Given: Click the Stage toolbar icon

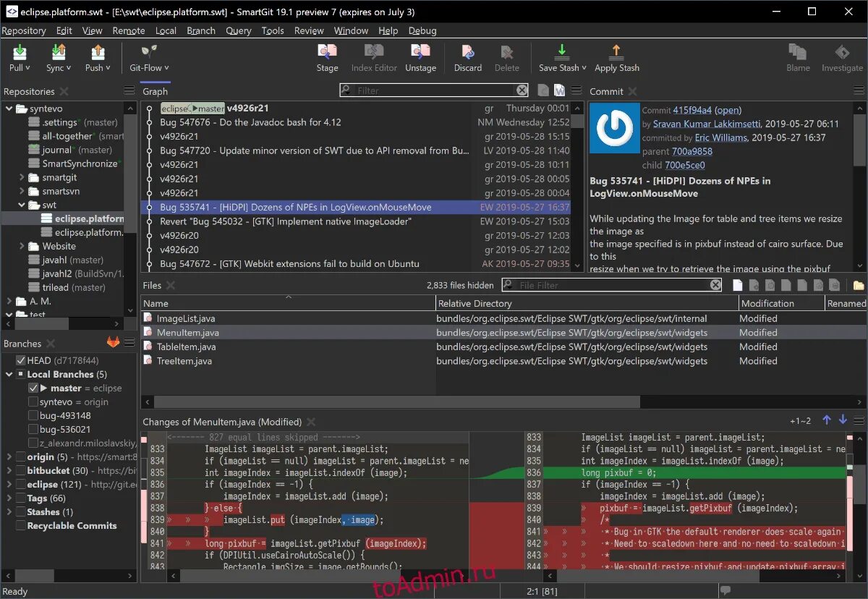Looking at the screenshot, I should [x=327, y=52].
